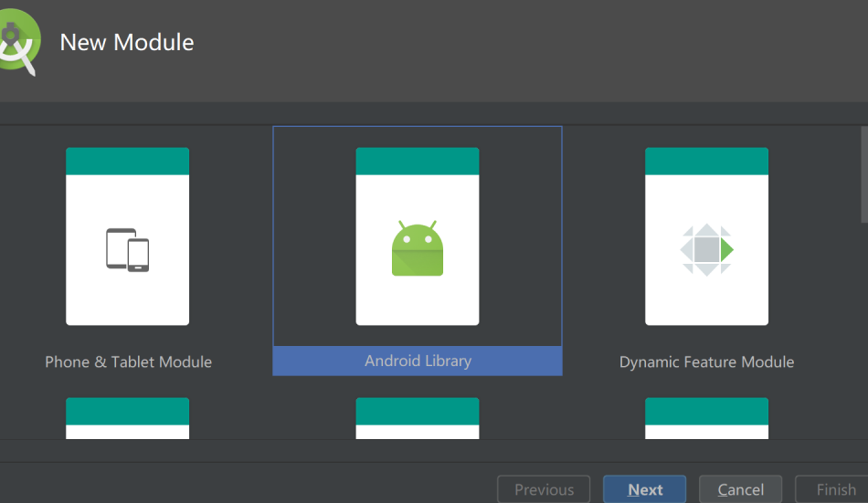Click the New Module dialog title

127,43
